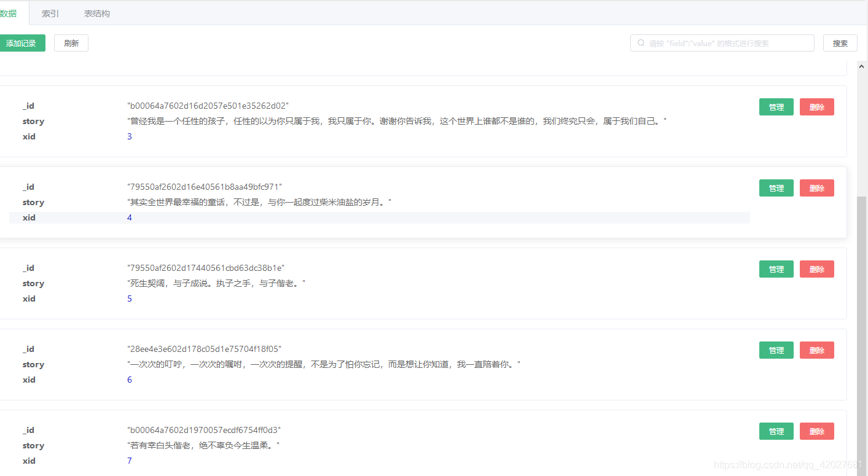Click the xid value 3
The image size is (868, 476).
tap(129, 136)
